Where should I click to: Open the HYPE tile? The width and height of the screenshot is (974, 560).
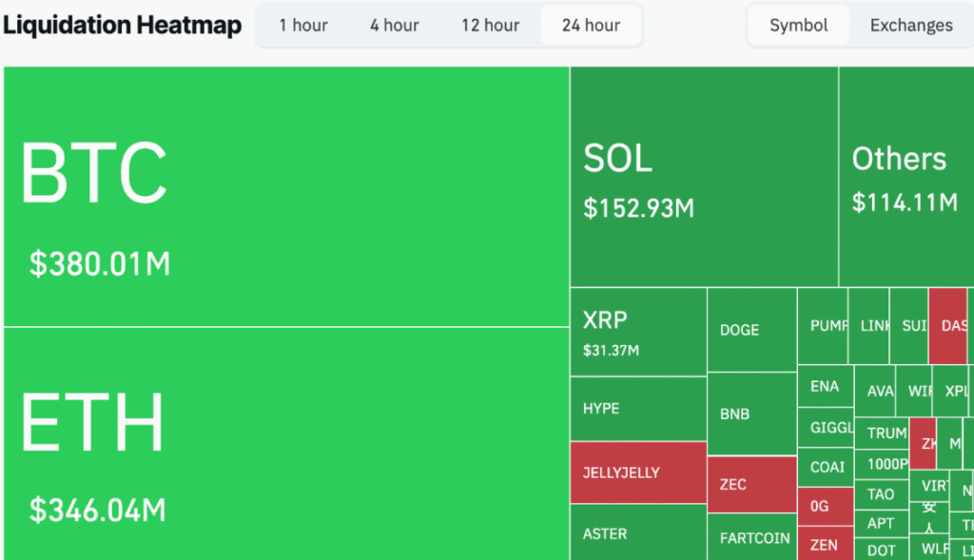click(x=637, y=409)
